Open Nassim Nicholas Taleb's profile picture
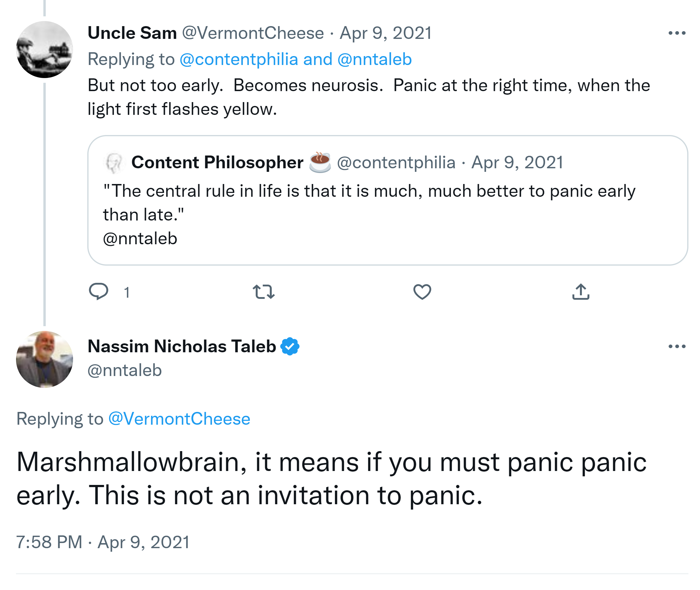The height and width of the screenshot is (590, 700). (45, 360)
